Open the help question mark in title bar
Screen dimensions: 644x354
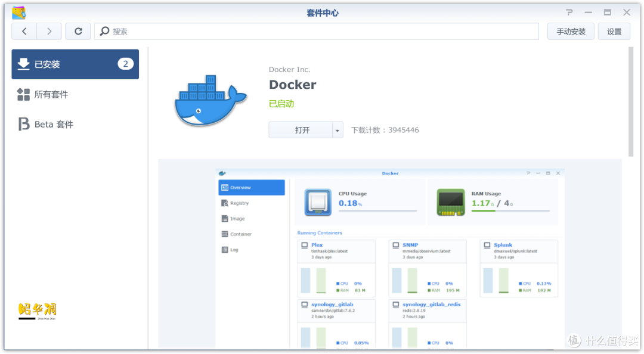point(569,13)
